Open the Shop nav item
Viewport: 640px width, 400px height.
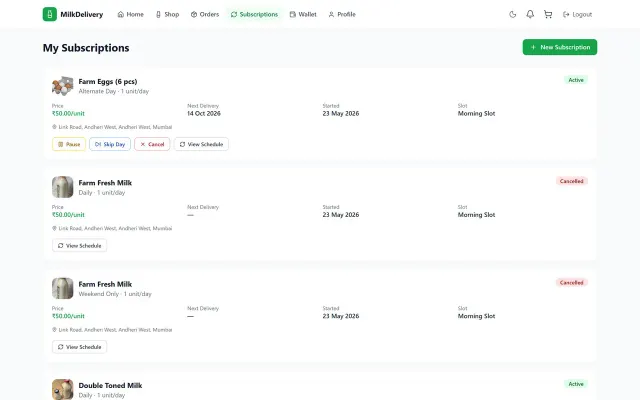click(167, 14)
